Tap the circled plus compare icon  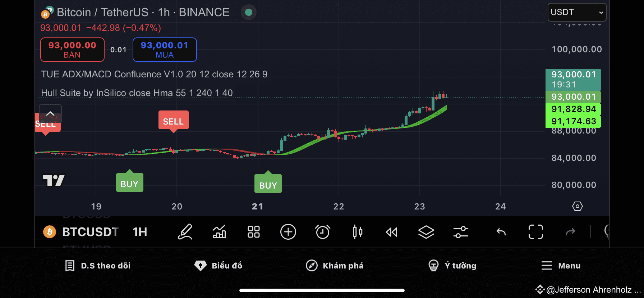pos(288,232)
